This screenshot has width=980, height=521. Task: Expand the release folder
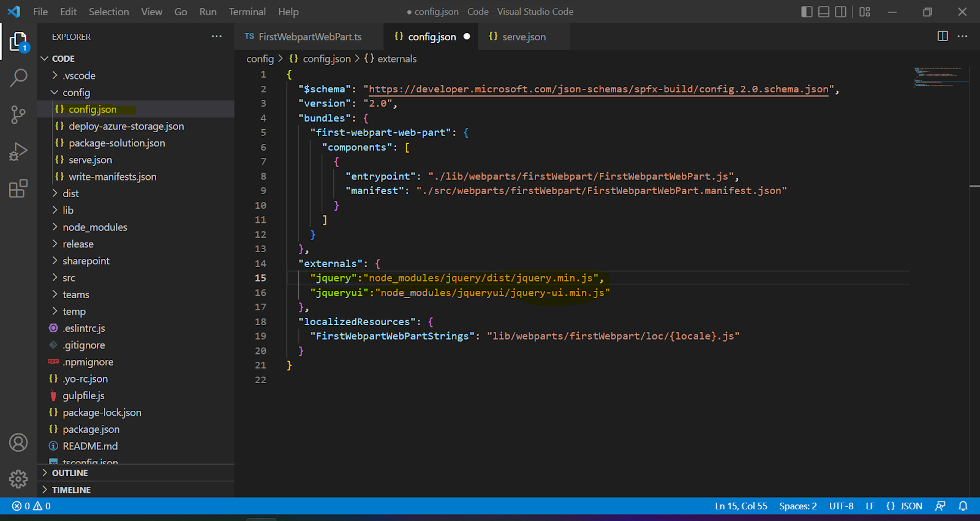click(135, 244)
